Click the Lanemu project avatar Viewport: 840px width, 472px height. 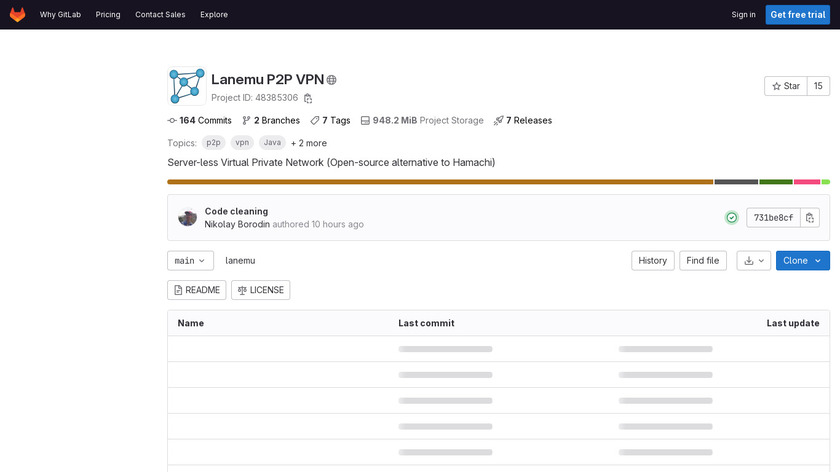click(186, 86)
